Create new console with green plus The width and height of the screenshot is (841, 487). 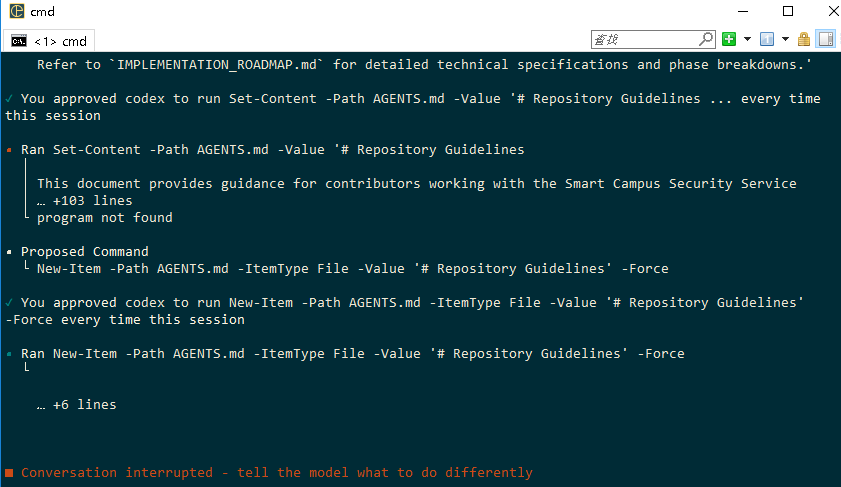click(729, 39)
